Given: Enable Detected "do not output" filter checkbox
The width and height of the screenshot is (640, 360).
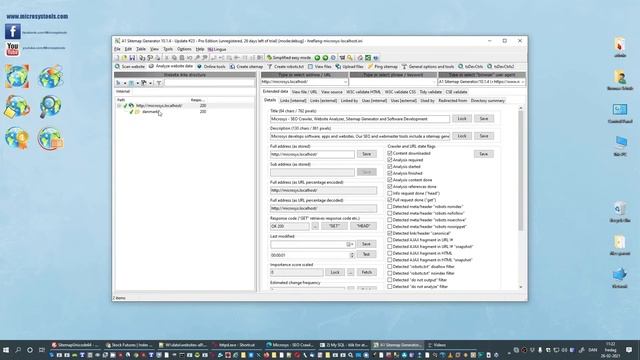Looking at the screenshot, I should click(x=389, y=280).
